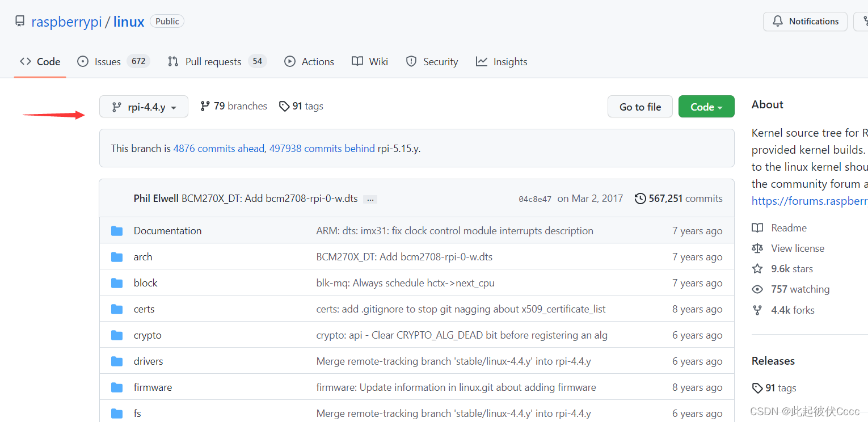
Task: Click the firmware folder icon
Action: point(117,387)
